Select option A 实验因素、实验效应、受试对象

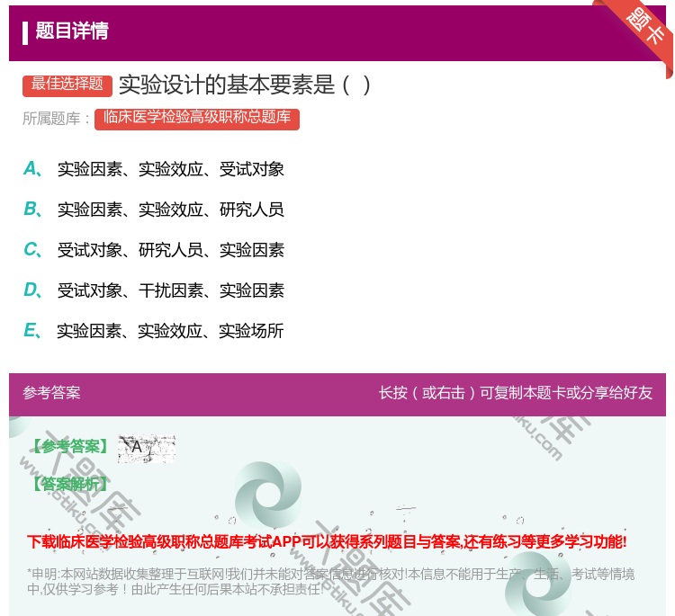154,169
